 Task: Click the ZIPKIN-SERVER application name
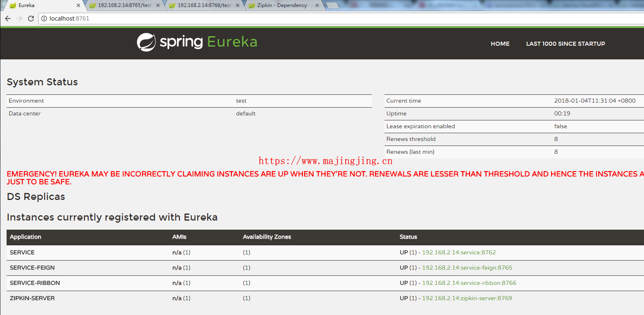(32, 298)
